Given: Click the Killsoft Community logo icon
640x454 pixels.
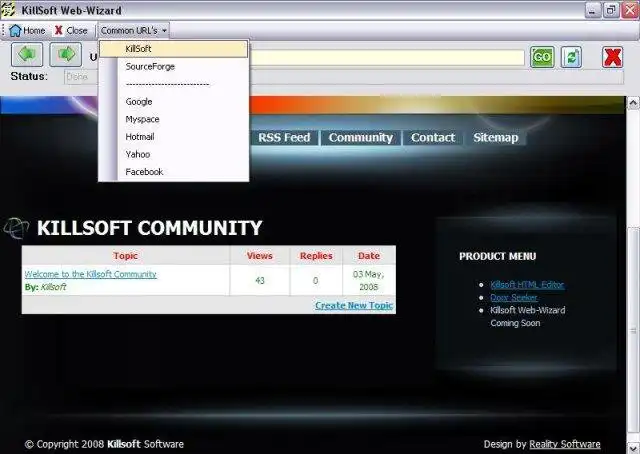Looking at the screenshot, I should click(x=16, y=228).
